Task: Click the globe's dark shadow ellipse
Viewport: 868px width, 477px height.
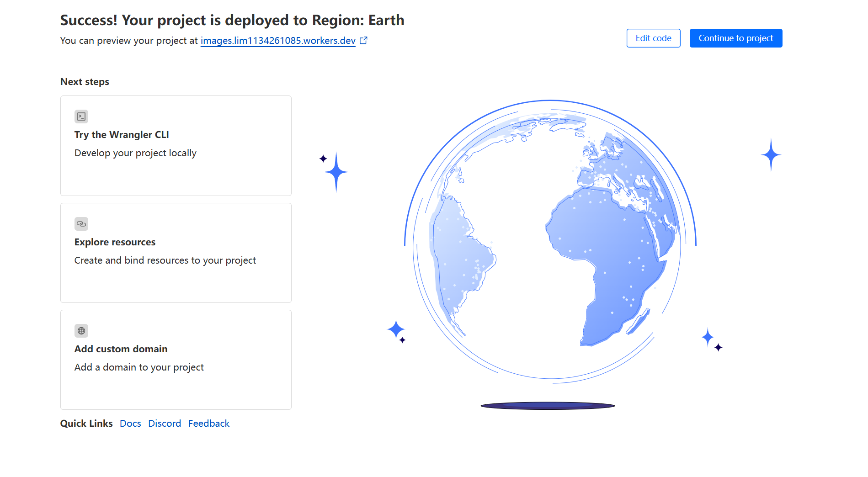Action: [548, 405]
